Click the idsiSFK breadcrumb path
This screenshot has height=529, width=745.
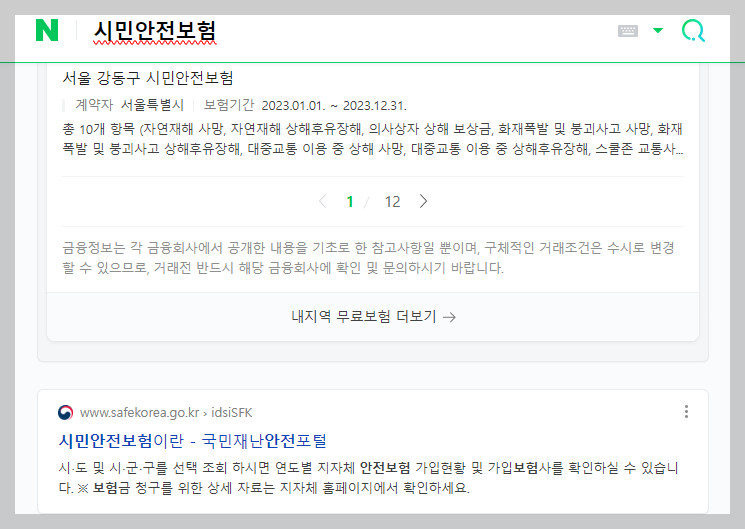click(232, 413)
